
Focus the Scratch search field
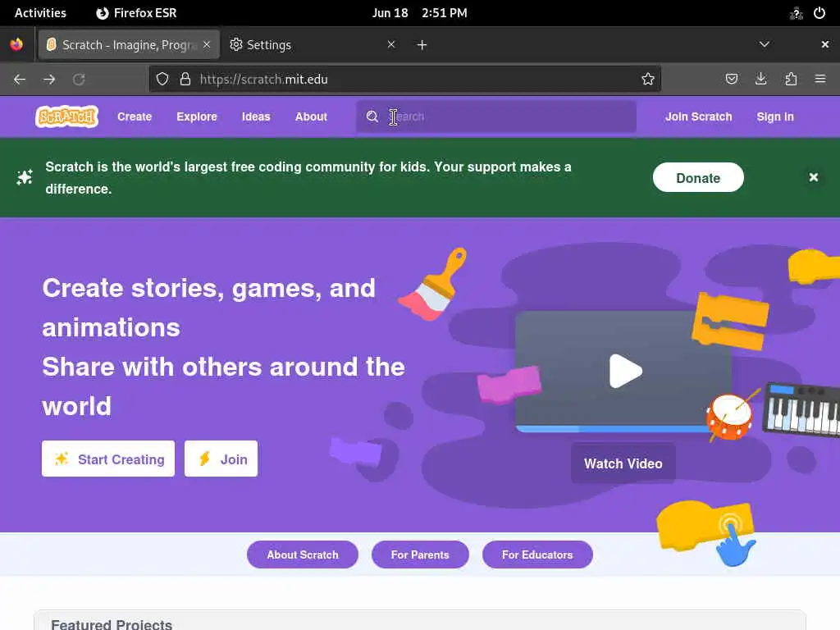(496, 116)
